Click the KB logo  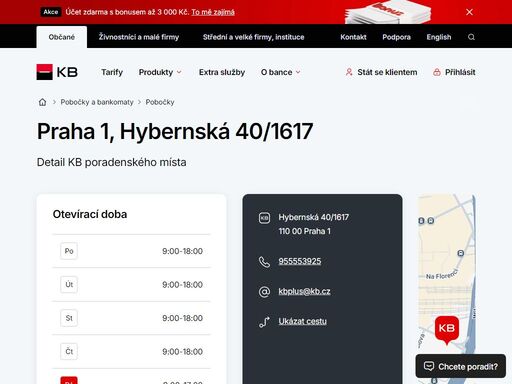(57, 72)
